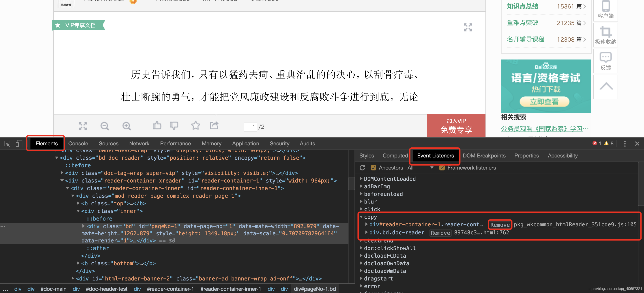The width and height of the screenshot is (644, 293).
Task: Click the thumbs down icon
Action: click(174, 126)
